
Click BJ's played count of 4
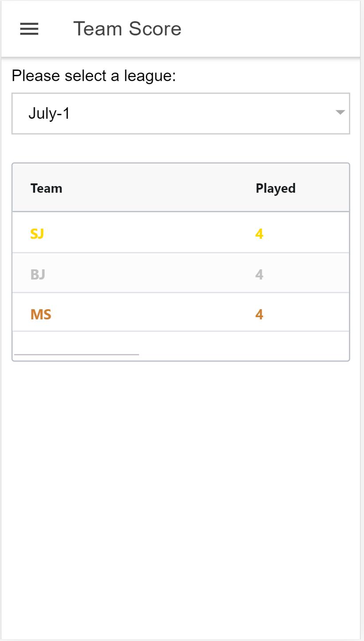(x=259, y=275)
